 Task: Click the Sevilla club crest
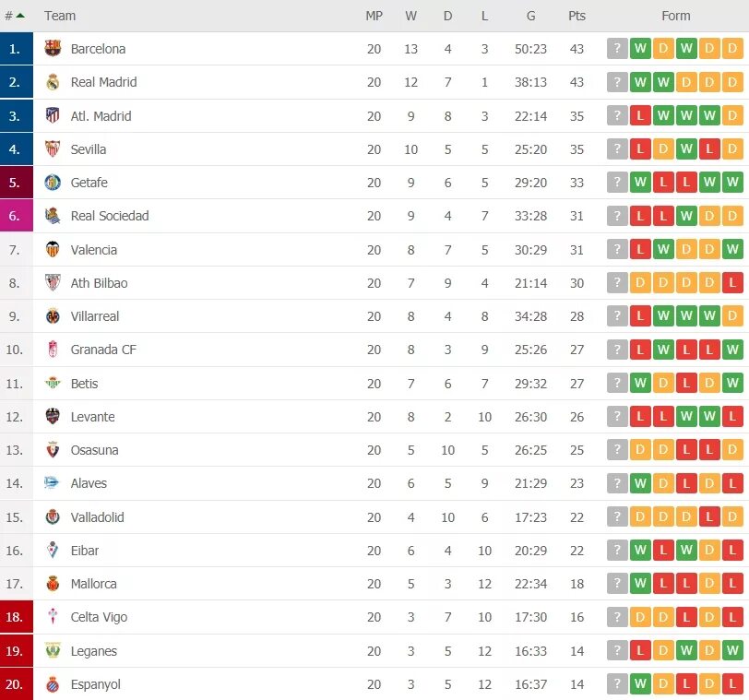click(x=53, y=149)
